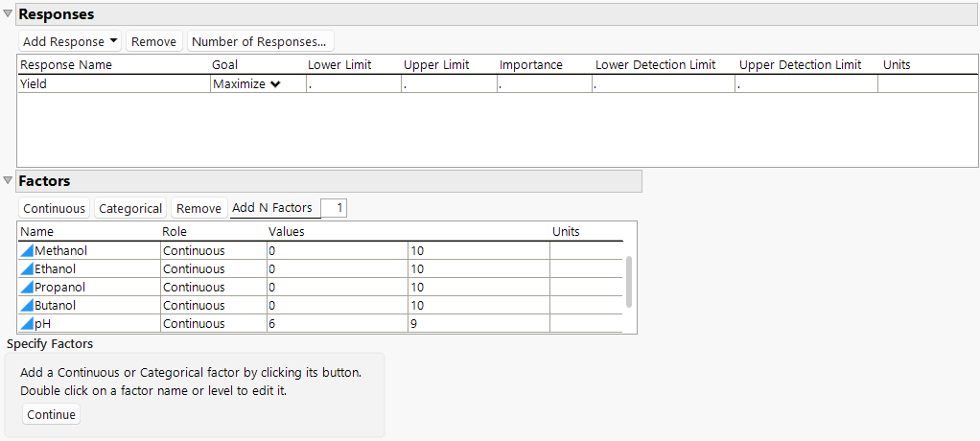
Task: Click the Continuous role of pH
Action: coord(194,324)
